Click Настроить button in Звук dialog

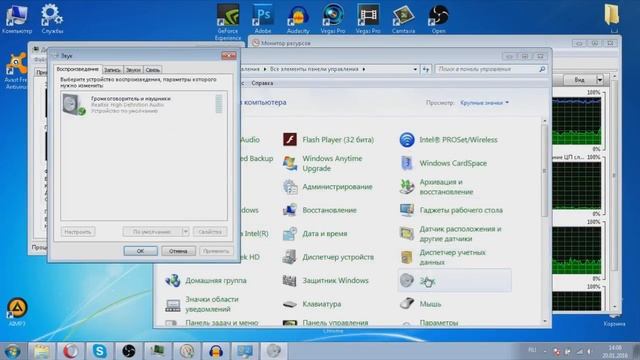tap(78, 232)
